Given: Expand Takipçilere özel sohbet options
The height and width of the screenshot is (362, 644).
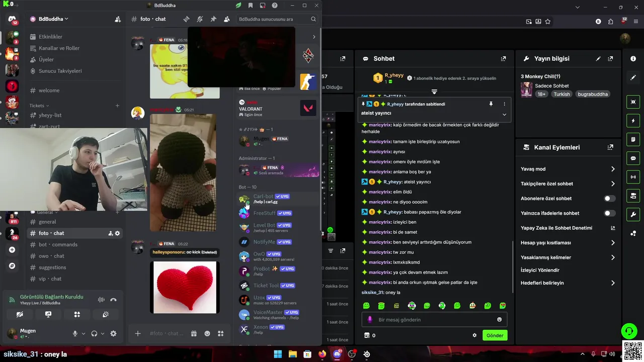Looking at the screenshot, I should click(x=613, y=184).
